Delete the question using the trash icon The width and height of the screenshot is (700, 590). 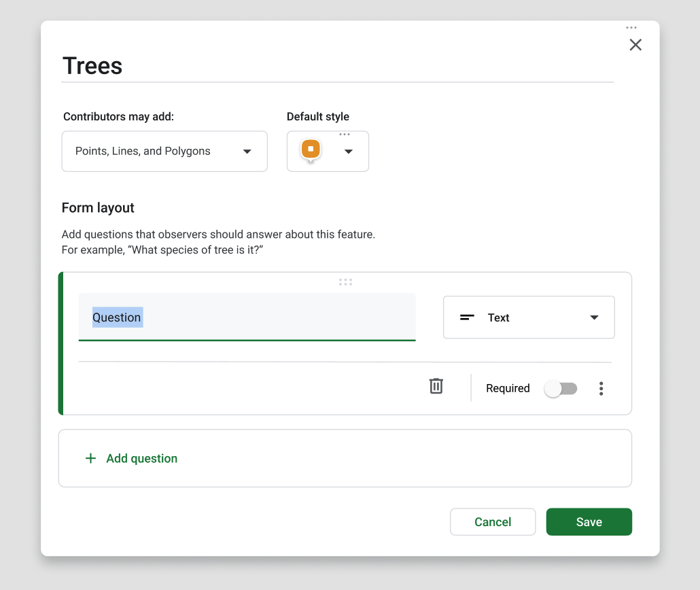pyautogui.click(x=436, y=386)
